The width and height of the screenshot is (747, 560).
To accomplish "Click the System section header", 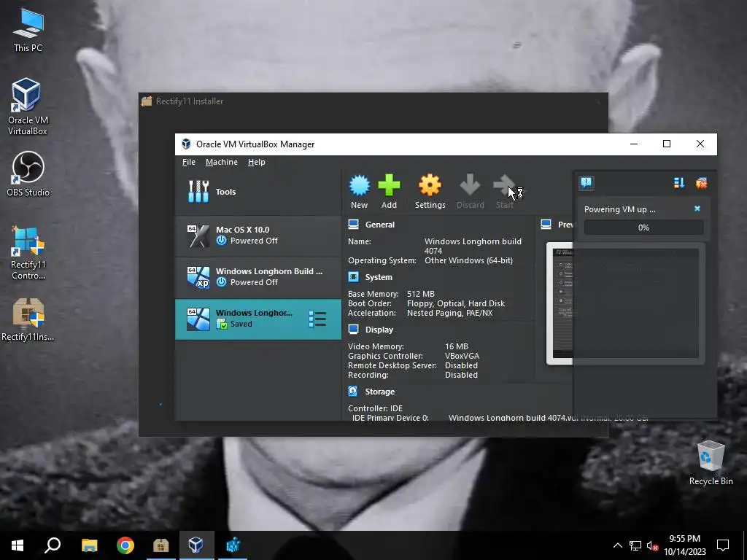I will [379, 277].
